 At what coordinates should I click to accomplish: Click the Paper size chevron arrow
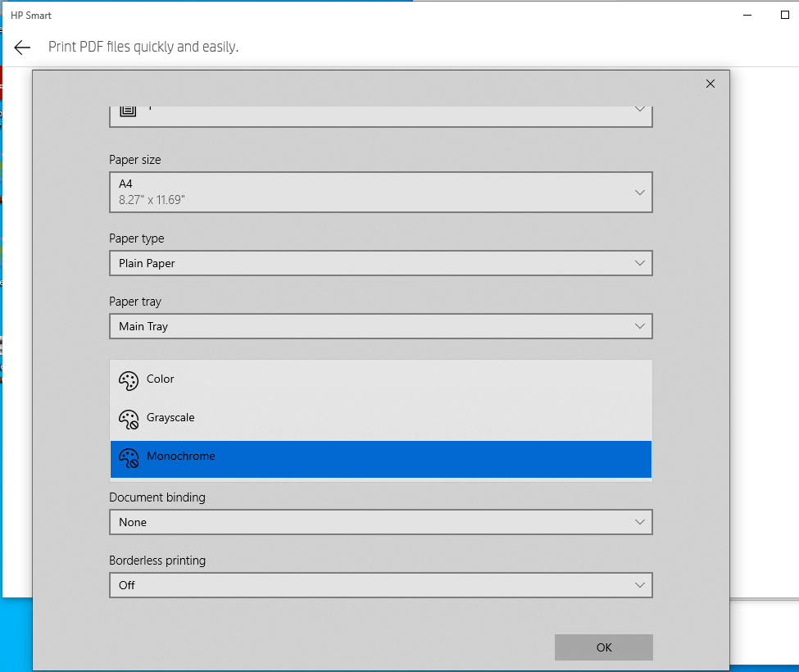click(x=639, y=192)
